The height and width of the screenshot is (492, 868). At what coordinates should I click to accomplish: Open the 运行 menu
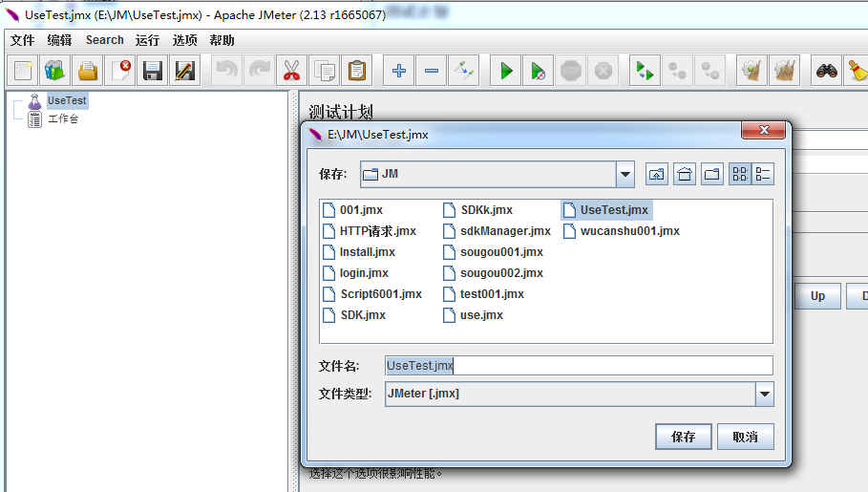(x=147, y=40)
